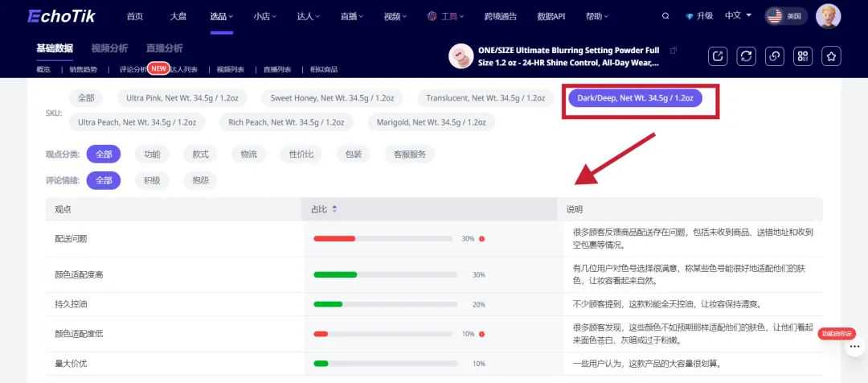The image size is (868, 383).
Task: Click the copy link chain icon
Action: (775, 56)
